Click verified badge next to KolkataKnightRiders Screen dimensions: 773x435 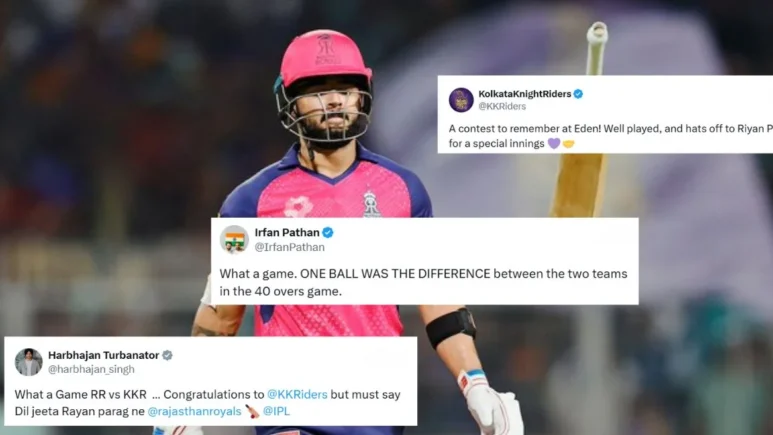click(x=578, y=94)
